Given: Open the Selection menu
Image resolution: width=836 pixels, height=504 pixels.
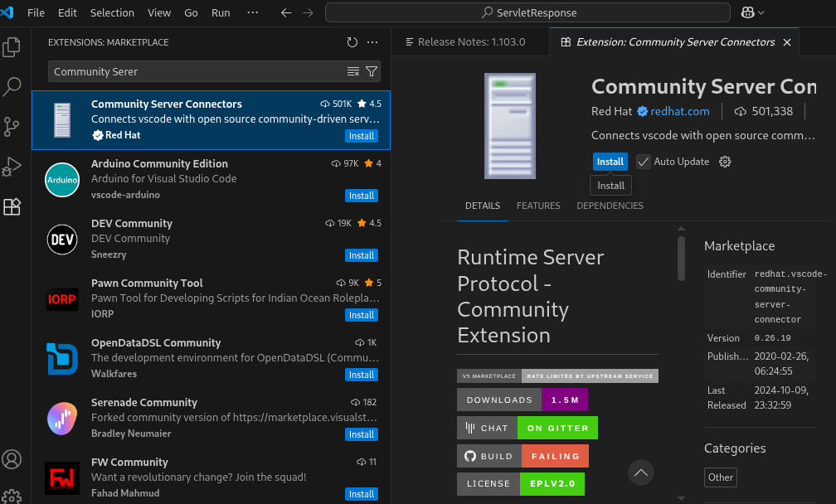Looking at the screenshot, I should [x=112, y=12].
